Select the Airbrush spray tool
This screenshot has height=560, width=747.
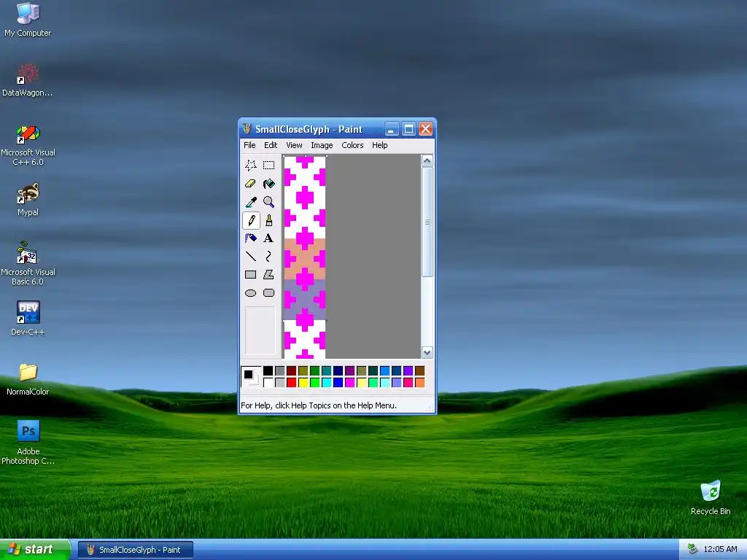251,238
